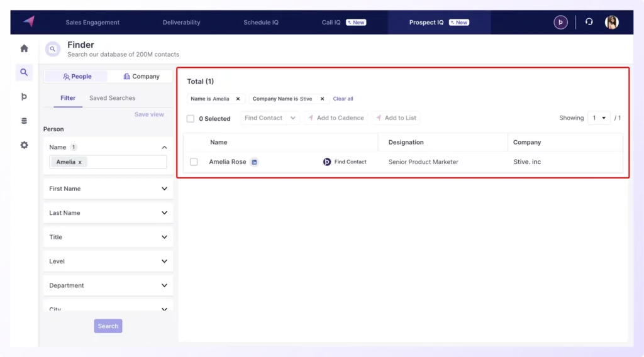Click the Finder magnifier icon beside title
644x357 pixels.
point(53,49)
